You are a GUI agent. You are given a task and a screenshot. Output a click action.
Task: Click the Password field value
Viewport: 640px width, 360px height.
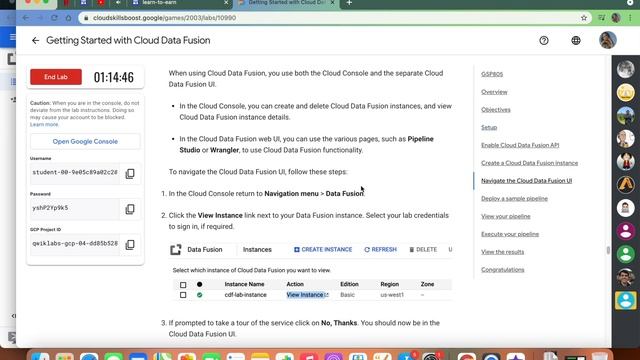75,208
